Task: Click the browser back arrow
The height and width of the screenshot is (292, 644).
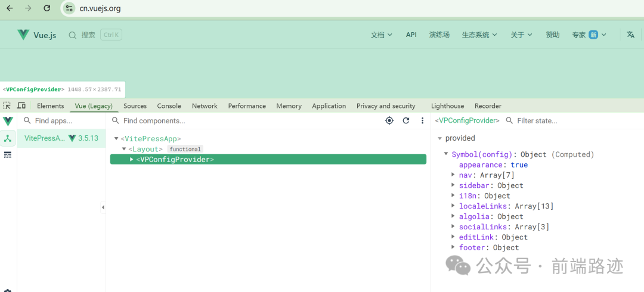Action: 10,8
